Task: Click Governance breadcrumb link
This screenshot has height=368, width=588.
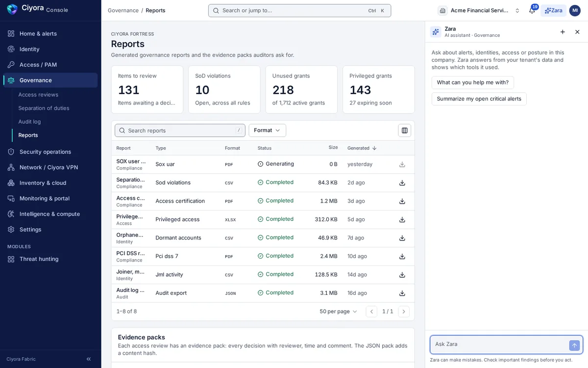Action: tap(123, 10)
